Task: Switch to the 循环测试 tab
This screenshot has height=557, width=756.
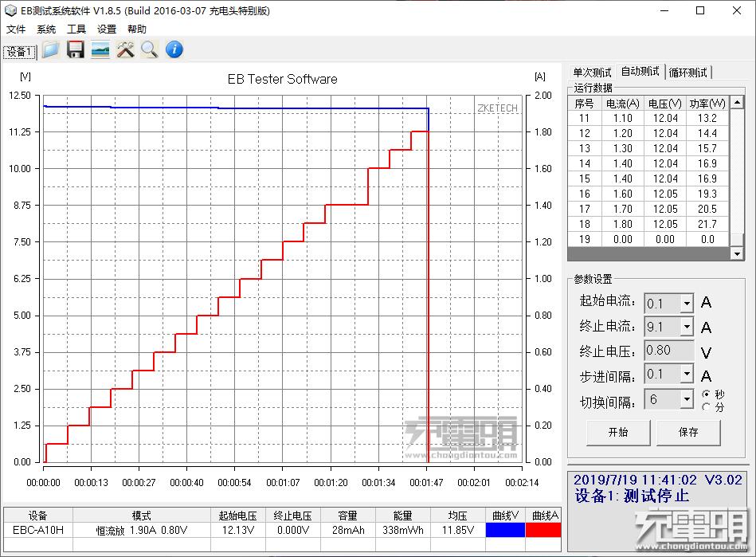Action: click(x=688, y=71)
